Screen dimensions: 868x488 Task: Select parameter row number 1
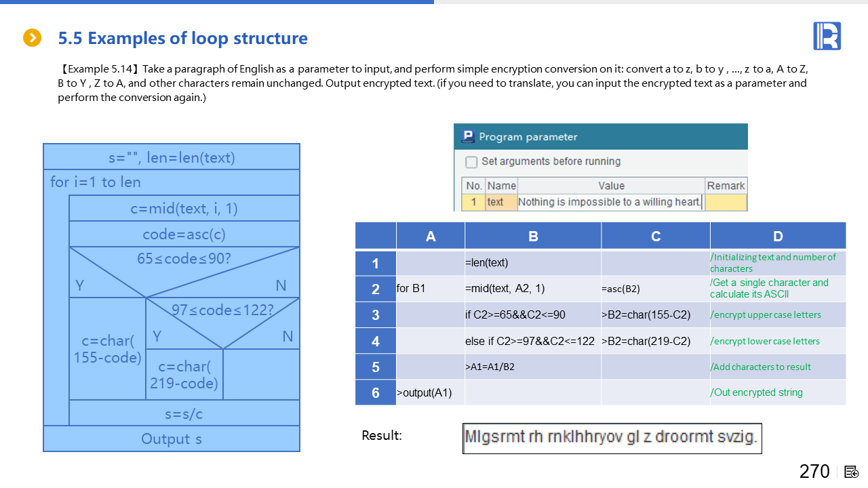(473, 202)
